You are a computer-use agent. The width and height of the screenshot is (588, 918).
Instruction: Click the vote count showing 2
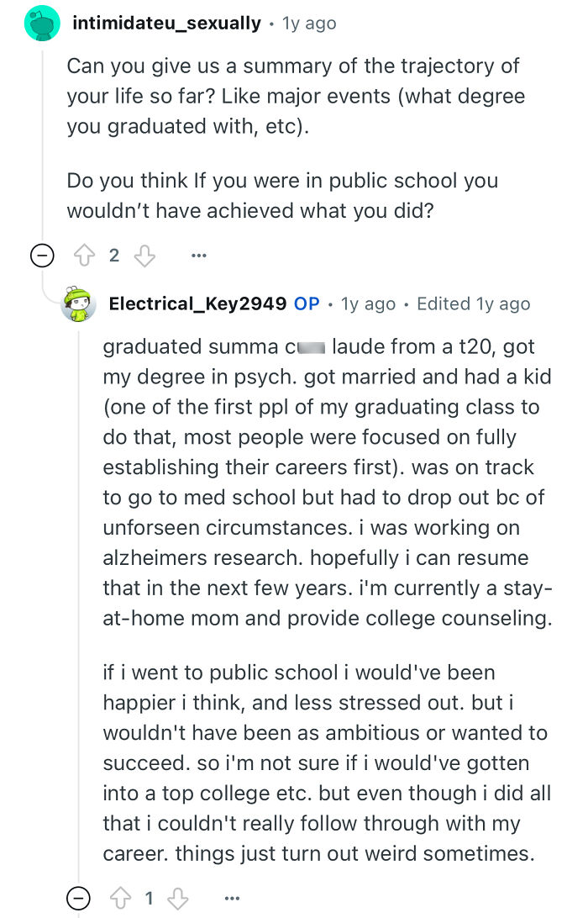[x=114, y=255]
